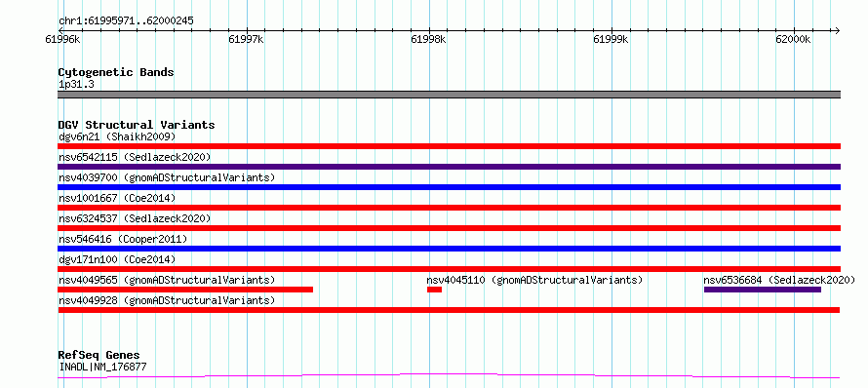Select nsv1001667 (Coe2014) label
The image size is (868, 388).
(x=117, y=198)
